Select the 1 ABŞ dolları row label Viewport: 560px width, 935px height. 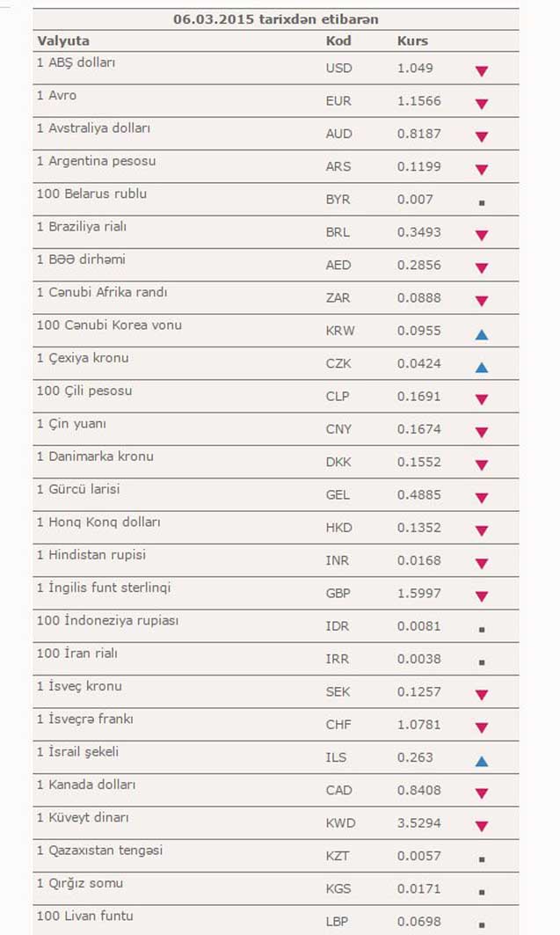click(x=76, y=62)
